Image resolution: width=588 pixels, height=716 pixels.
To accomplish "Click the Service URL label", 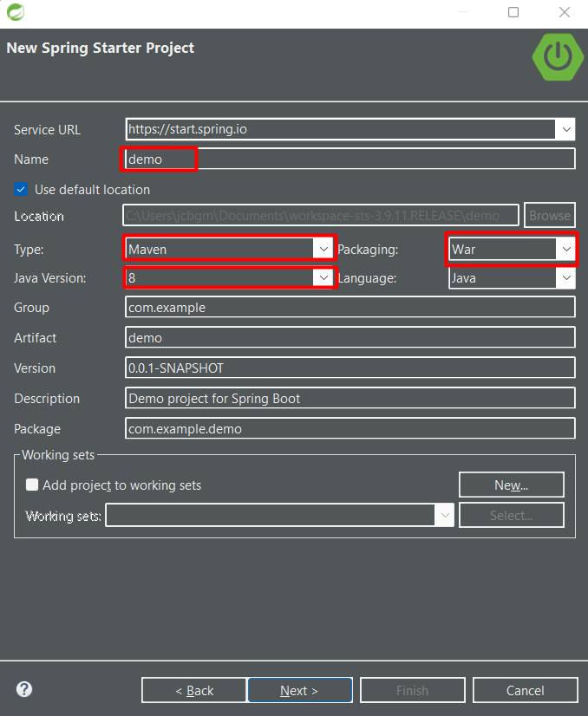I will [47, 130].
